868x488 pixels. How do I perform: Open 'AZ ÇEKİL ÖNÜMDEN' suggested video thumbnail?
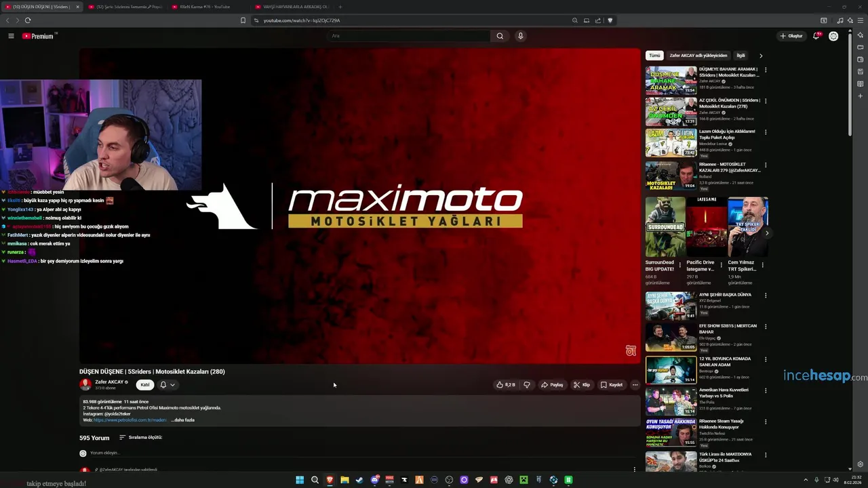click(671, 111)
